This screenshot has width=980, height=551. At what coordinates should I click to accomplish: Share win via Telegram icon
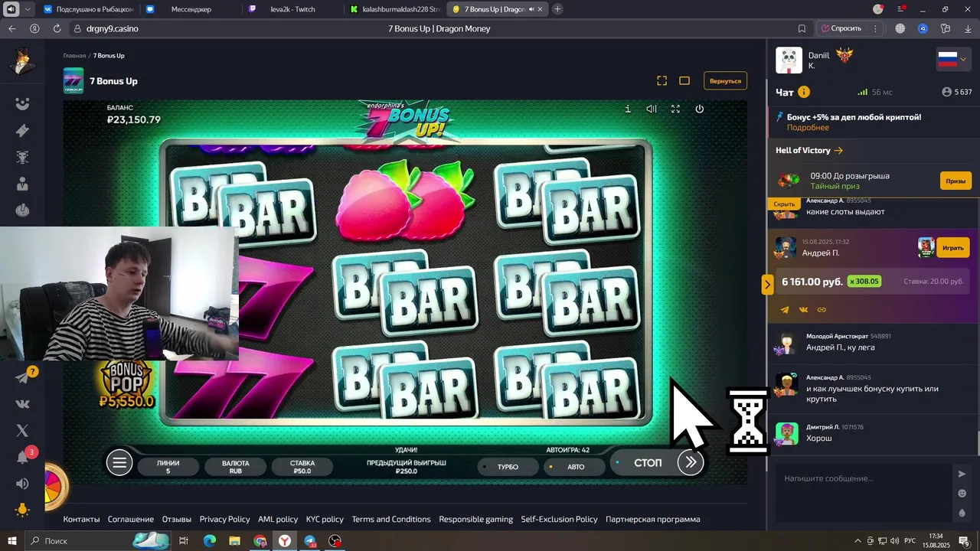(x=785, y=310)
